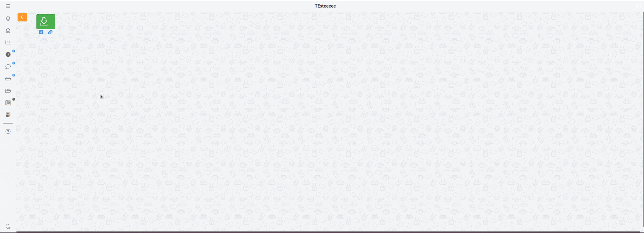Open the QR code icon
Screen dimensions: 644x233
click(8, 115)
